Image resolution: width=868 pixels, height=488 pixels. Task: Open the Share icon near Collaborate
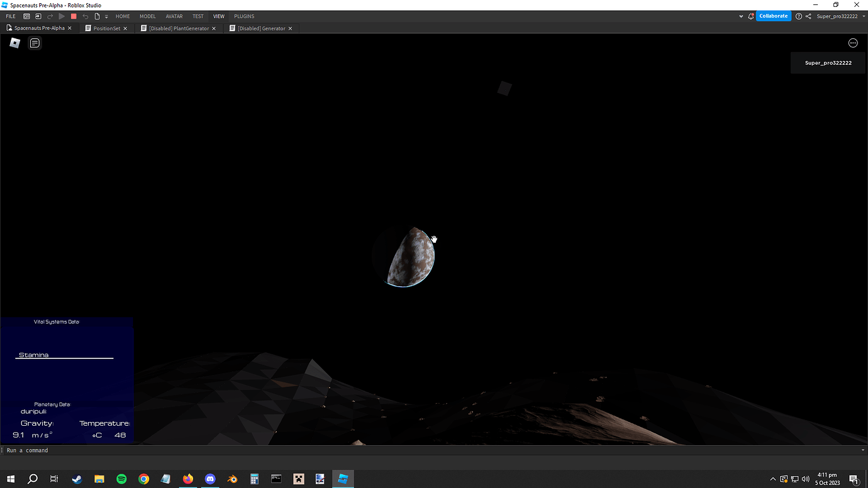coord(808,16)
